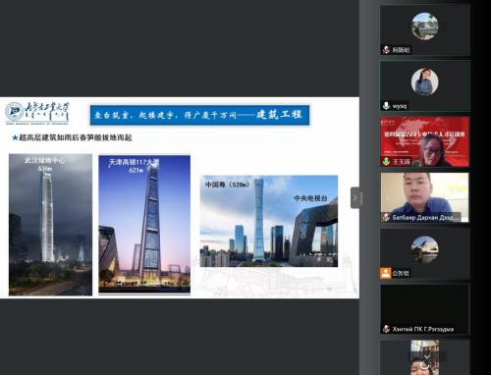Click the wysq name label
This screenshot has height=376, width=492.
coord(399,106)
